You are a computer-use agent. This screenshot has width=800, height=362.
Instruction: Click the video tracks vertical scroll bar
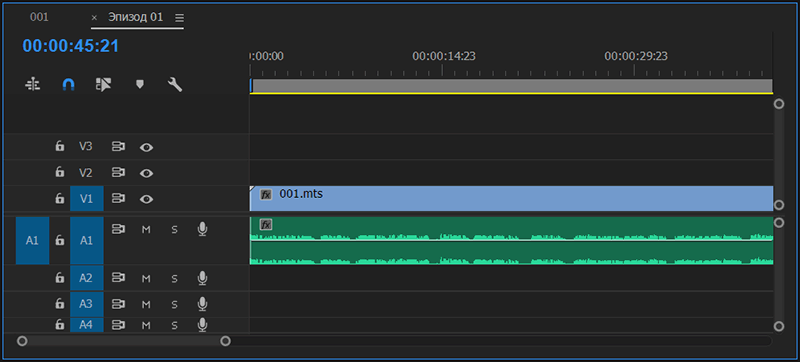(779, 154)
